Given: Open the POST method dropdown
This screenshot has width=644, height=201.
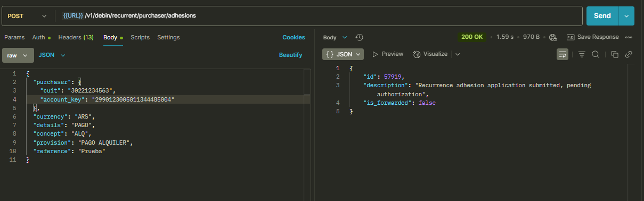Looking at the screenshot, I should [28, 16].
